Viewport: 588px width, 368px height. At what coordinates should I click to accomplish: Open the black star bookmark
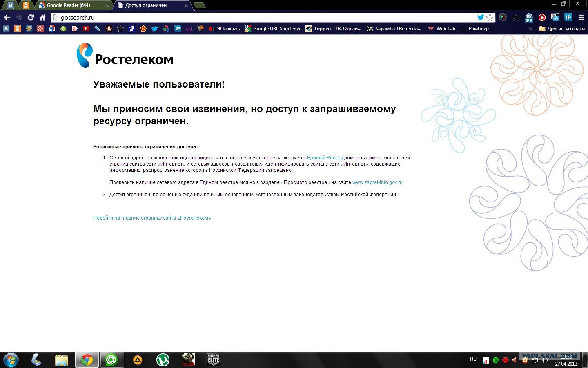click(120, 29)
